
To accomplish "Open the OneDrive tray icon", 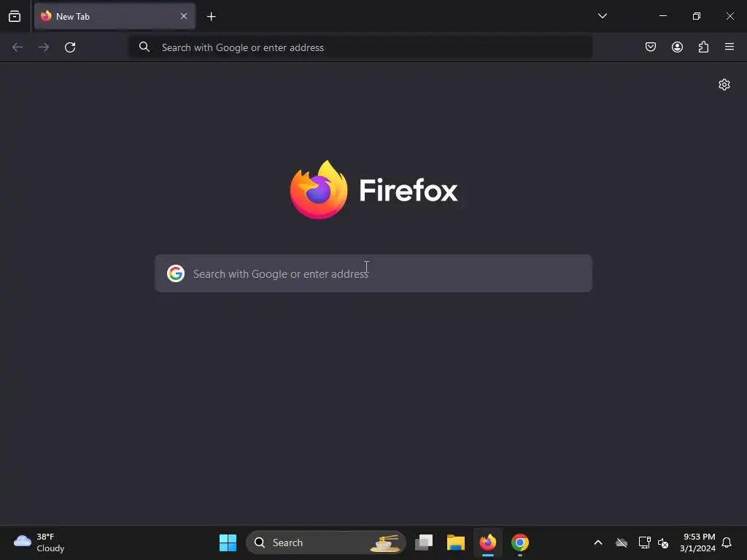I will pyautogui.click(x=622, y=542).
